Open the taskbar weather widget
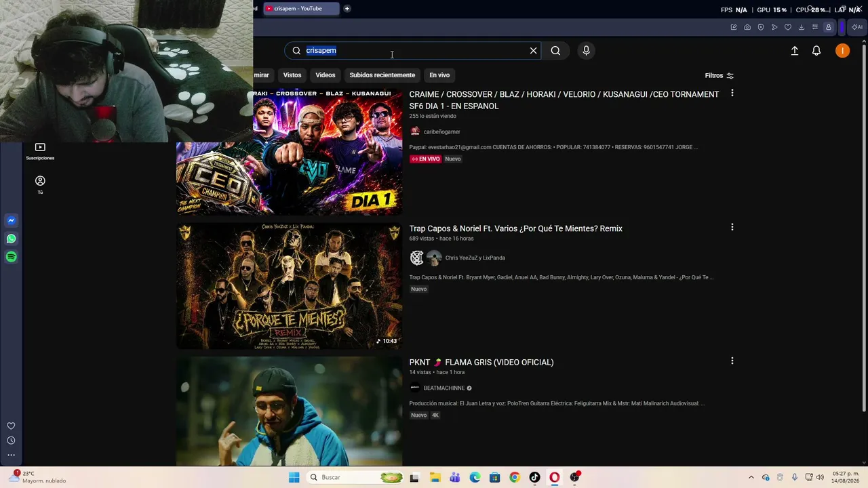Screen dimensions: 868x488 [x=39, y=477]
